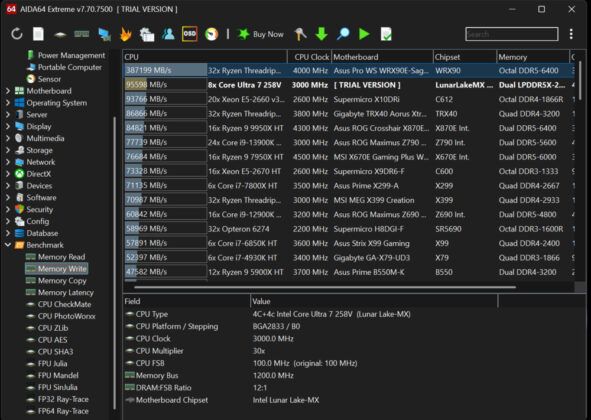
Task: Open the three-dot options menu
Action: tap(571, 34)
